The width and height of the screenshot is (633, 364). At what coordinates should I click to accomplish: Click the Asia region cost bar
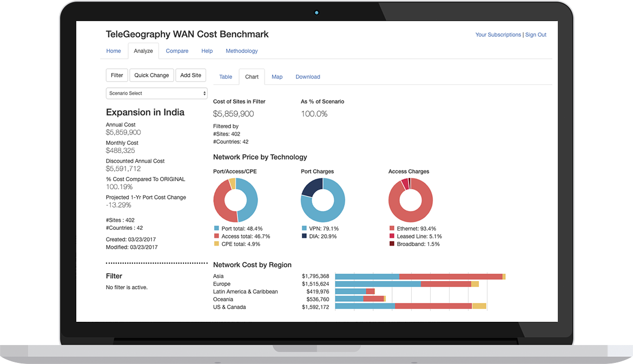pyautogui.click(x=417, y=276)
